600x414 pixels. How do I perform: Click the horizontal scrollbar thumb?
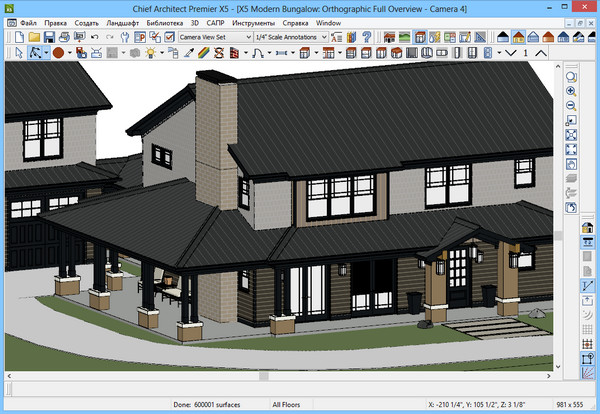(264, 376)
